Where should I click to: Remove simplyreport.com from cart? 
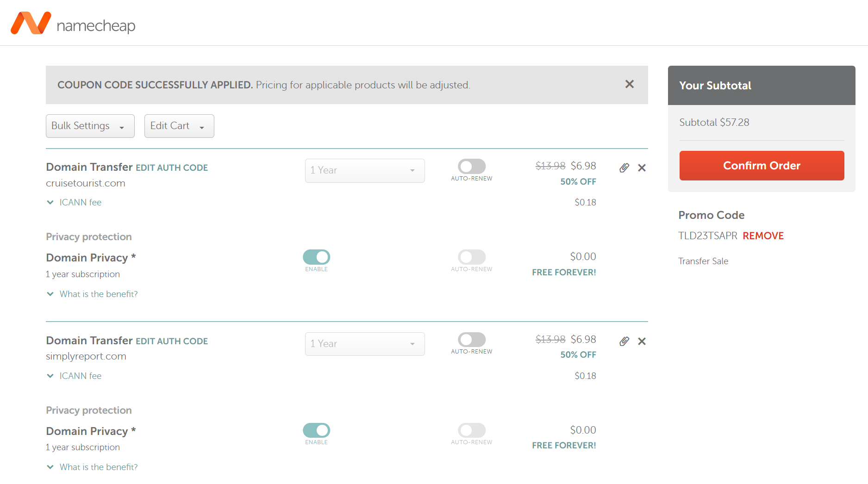(x=642, y=341)
